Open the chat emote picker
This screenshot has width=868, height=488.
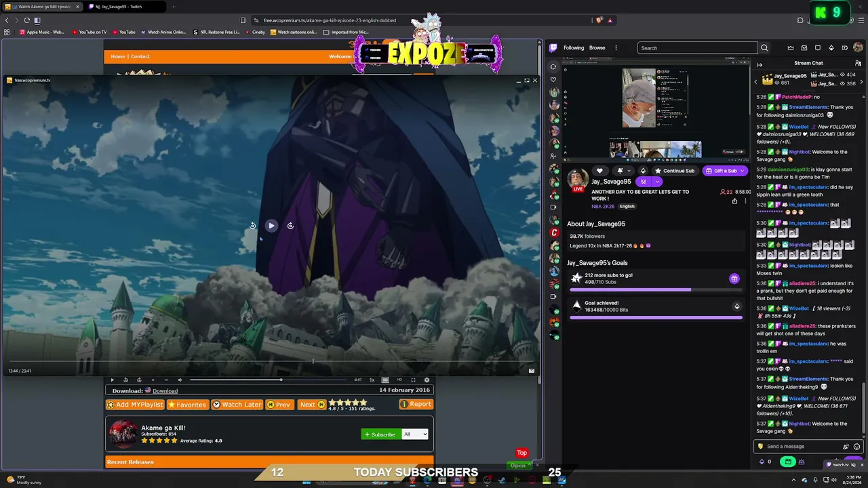(x=857, y=447)
